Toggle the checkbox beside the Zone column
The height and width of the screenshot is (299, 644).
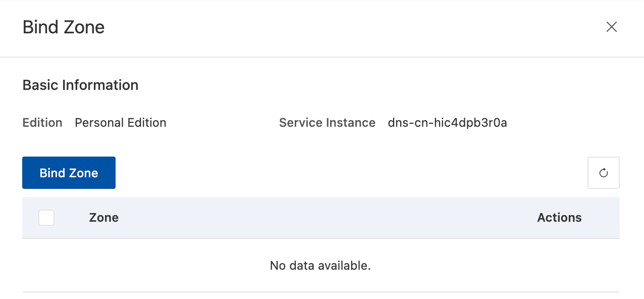pyautogui.click(x=46, y=218)
